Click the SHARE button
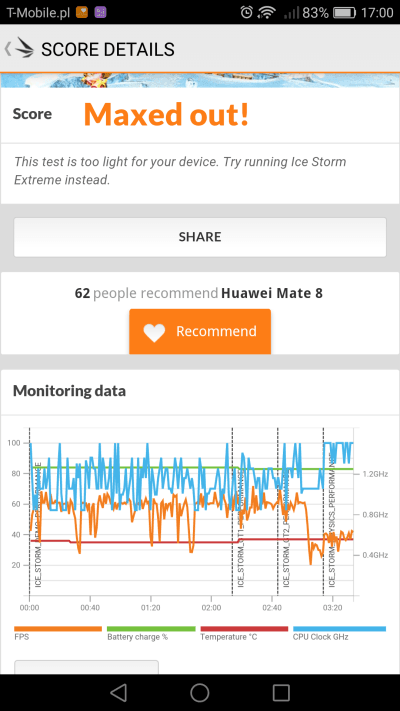400x711 pixels. (200, 237)
